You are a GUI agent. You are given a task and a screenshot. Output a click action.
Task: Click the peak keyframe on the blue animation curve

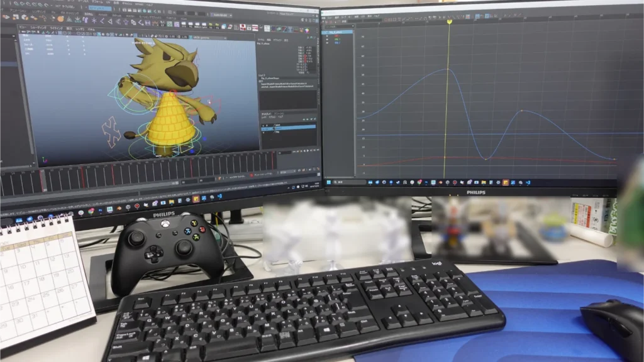pyautogui.click(x=447, y=69)
